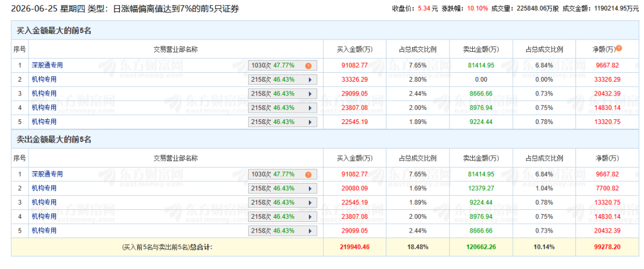This screenshot has height=269, width=644.
Task: Open 机构专用 link in buy table row 3
Action: pos(44,93)
